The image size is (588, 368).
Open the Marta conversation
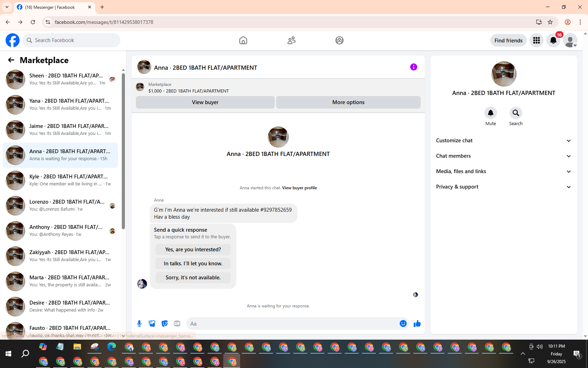[61, 281]
